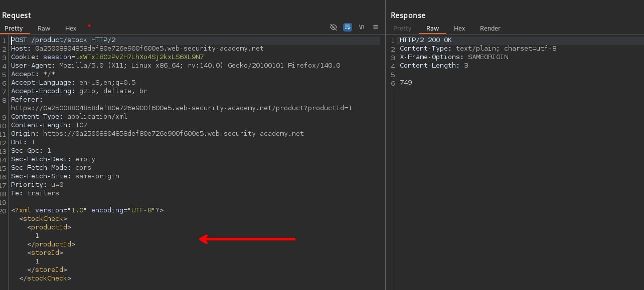Toggle show non-printable characters (\n) icon

(x=362, y=28)
